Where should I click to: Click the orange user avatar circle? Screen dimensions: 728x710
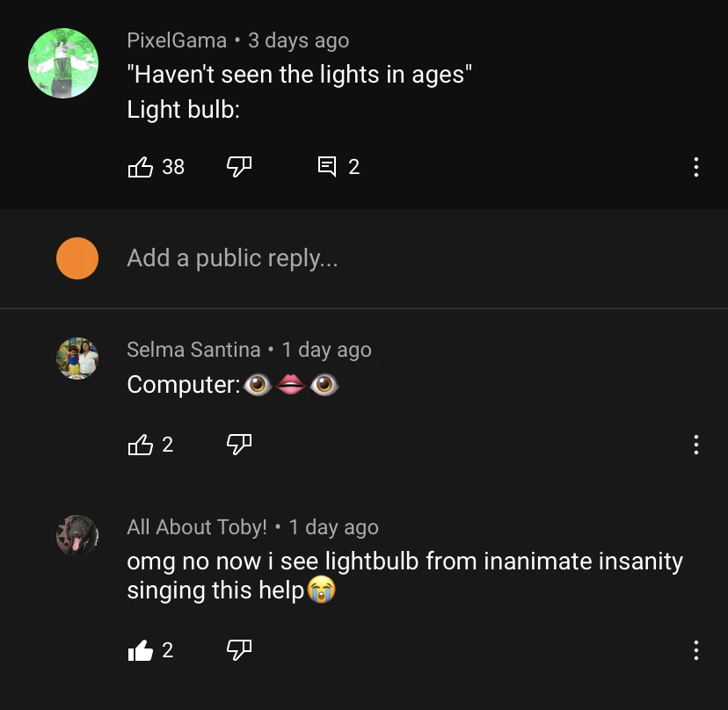(77, 258)
